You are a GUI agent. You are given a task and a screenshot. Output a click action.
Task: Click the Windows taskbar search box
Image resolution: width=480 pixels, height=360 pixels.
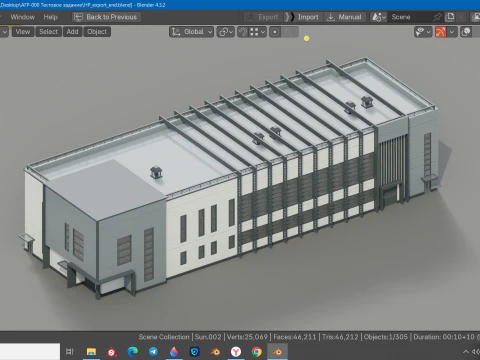[x=30, y=351]
